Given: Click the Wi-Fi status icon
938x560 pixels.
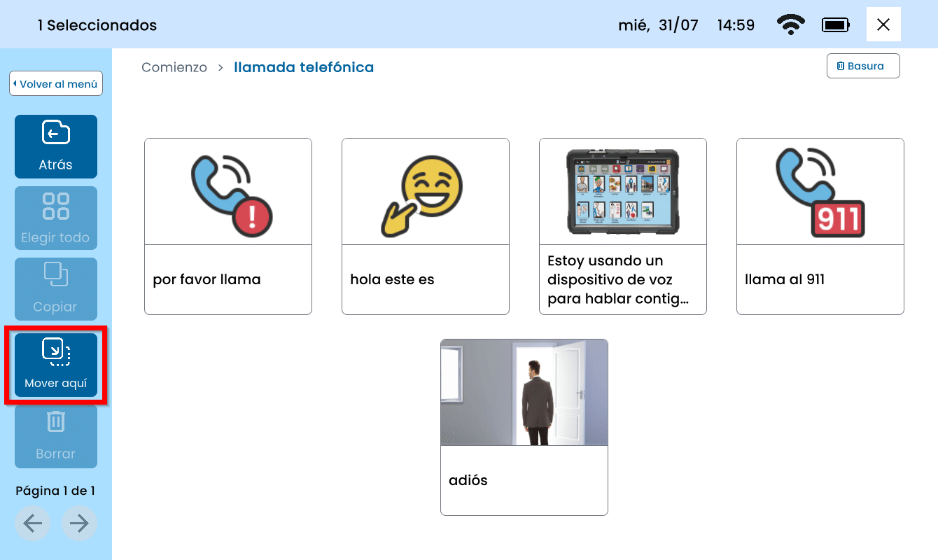Looking at the screenshot, I should 790,25.
